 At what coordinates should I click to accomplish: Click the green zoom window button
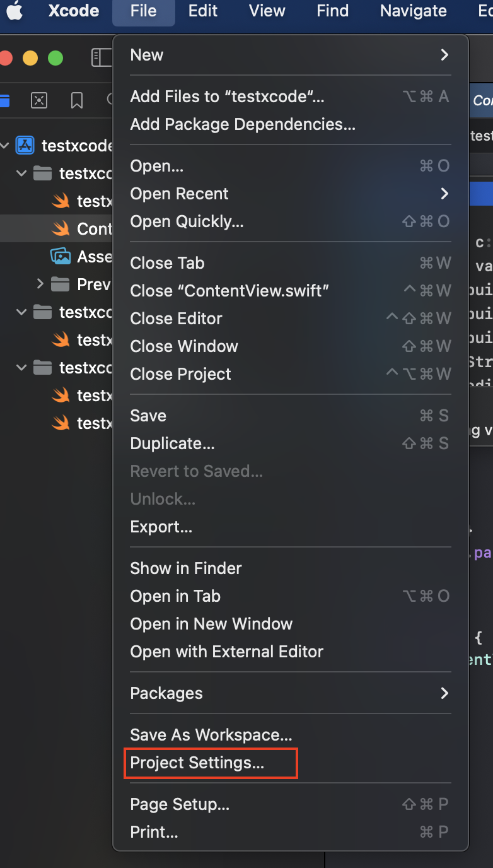55,58
